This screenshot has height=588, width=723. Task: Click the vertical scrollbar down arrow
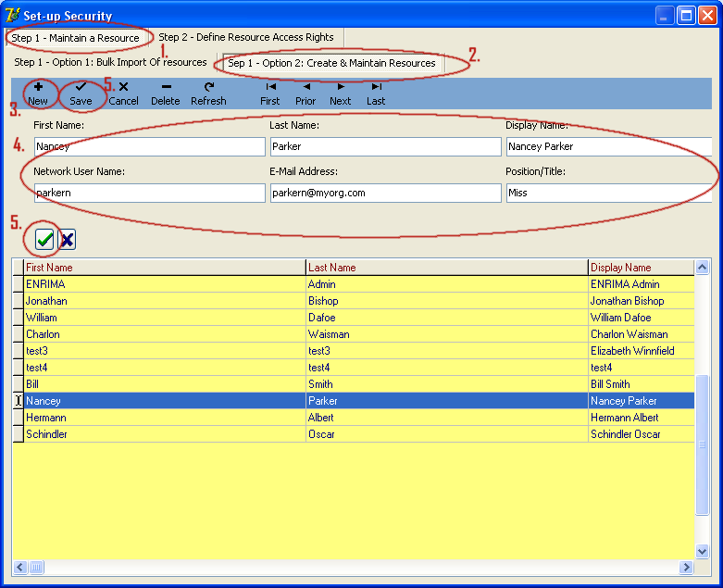click(703, 550)
